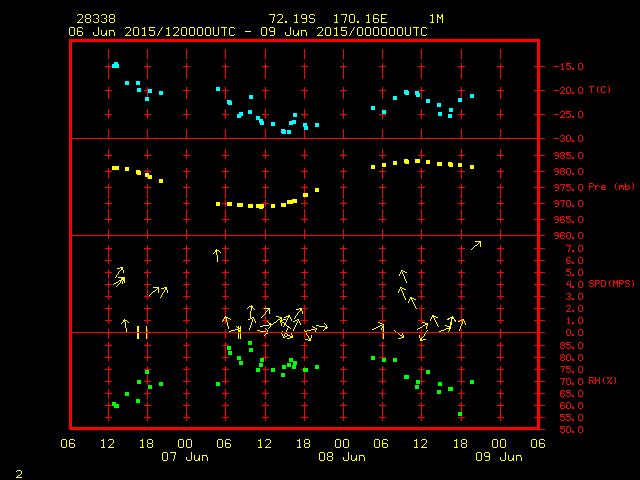Click the 4.0 wind speed axis label
Image resolution: width=640 pixels, height=480 pixels.
point(574,284)
